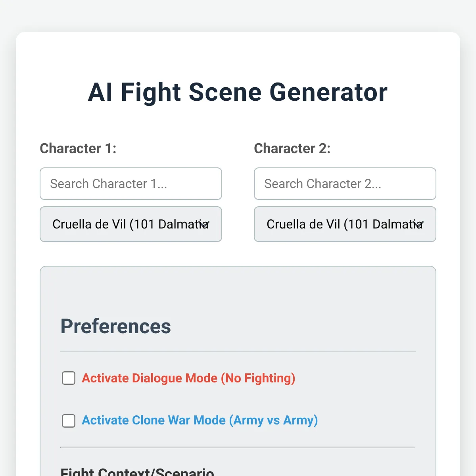Click the '(No Fighting)' text in dialogue label

258,378
